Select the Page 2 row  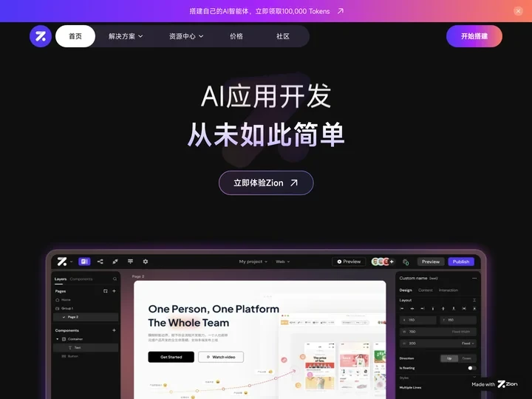point(86,317)
